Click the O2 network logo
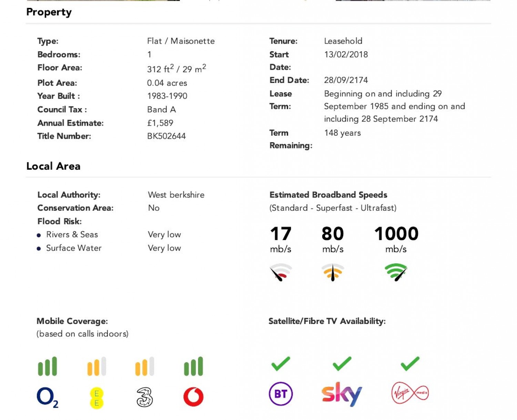Screen dimensions: 517x420 click(47, 398)
